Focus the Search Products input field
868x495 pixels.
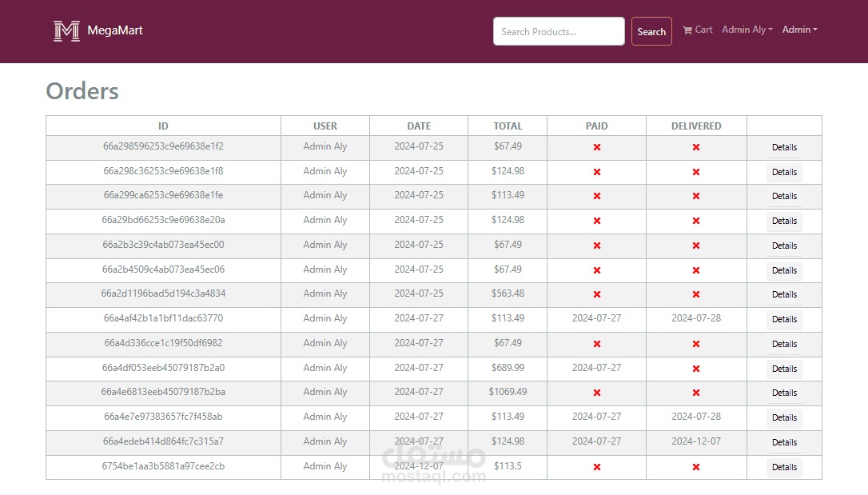pos(559,31)
